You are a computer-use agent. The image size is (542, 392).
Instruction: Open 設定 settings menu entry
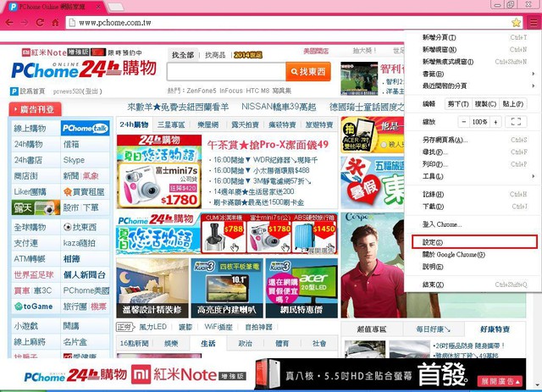pos(474,242)
